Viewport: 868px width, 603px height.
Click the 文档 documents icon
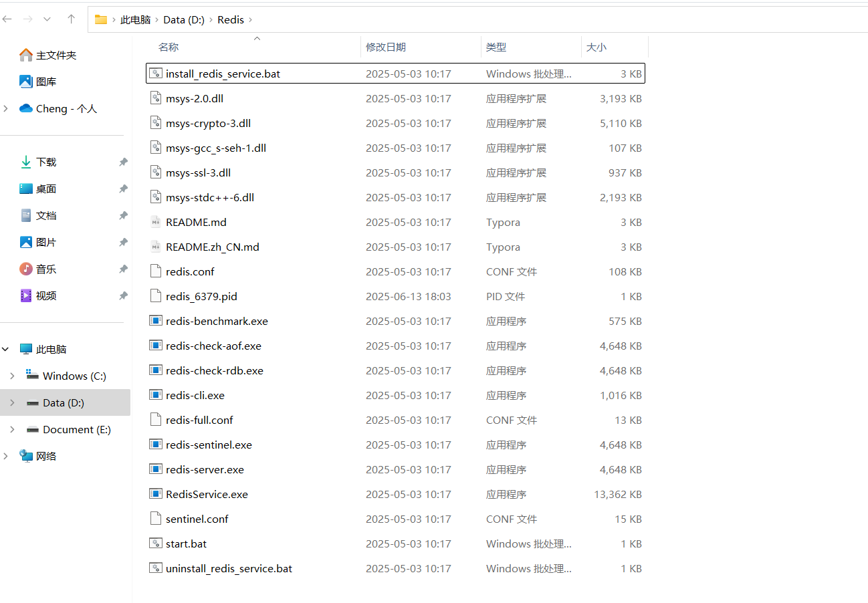(x=26, y=215)
